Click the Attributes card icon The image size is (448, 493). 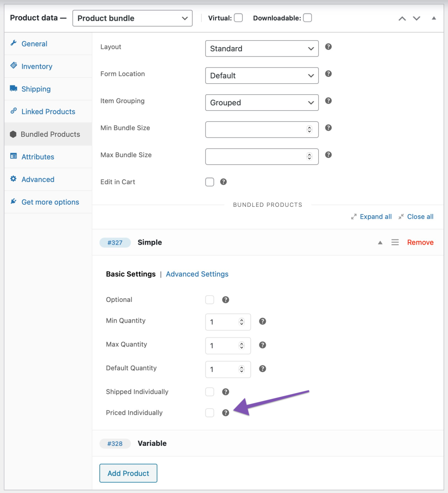coord(14,157)
